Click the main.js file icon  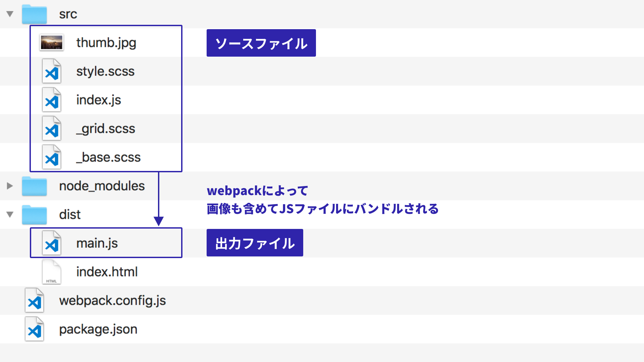pos(51,243)
